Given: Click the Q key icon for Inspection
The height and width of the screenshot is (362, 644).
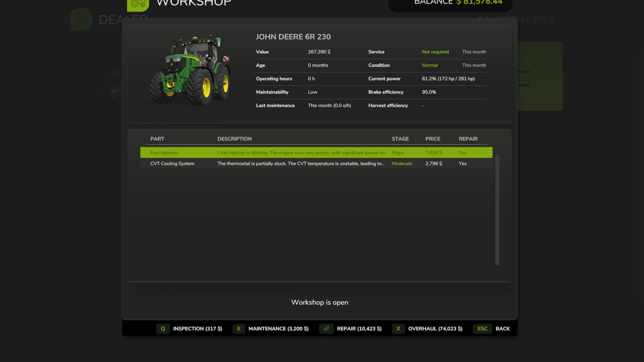Looking at the screenshot, I should [x=163, y=329].
